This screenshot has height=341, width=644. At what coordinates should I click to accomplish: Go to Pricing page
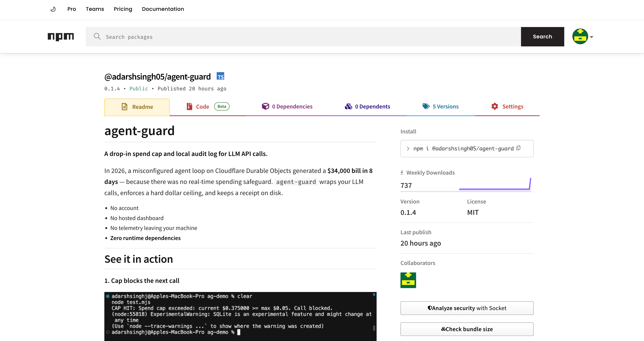[123, 9]
